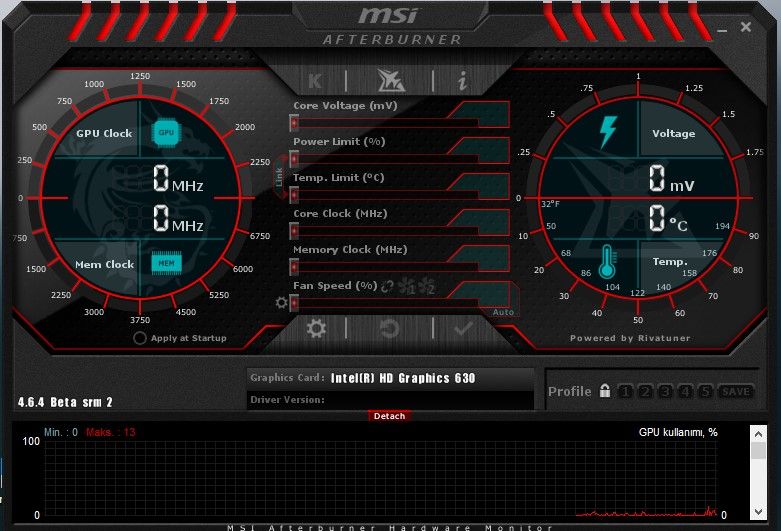Click the Temp. gauge label

coord(670,262)
